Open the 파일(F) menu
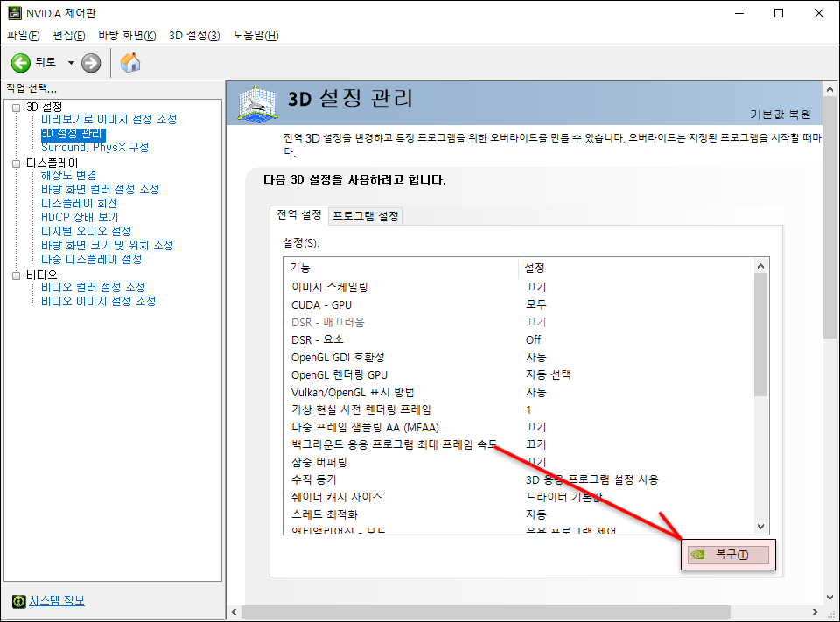The width and height of the screenshot is (840, 622). (x=24, y=35)
